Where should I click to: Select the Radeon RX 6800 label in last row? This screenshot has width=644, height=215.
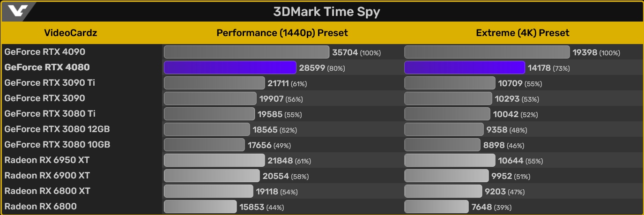(40, 207)
